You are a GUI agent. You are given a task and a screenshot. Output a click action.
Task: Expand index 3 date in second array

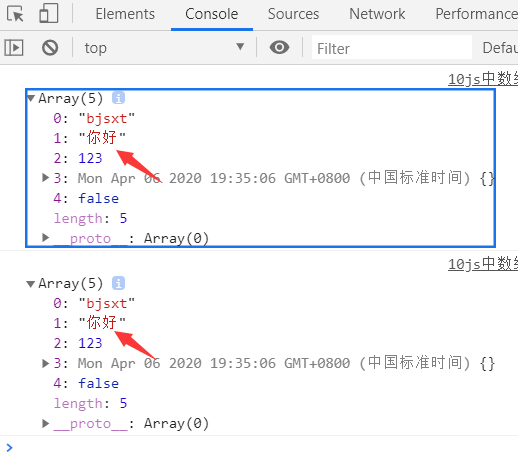coord(45,363)
